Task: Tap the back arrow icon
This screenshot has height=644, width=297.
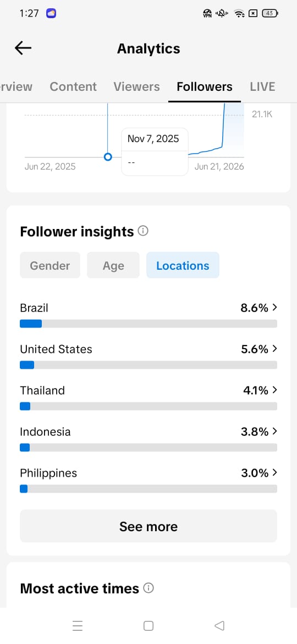Action: (x=23, y=48)
